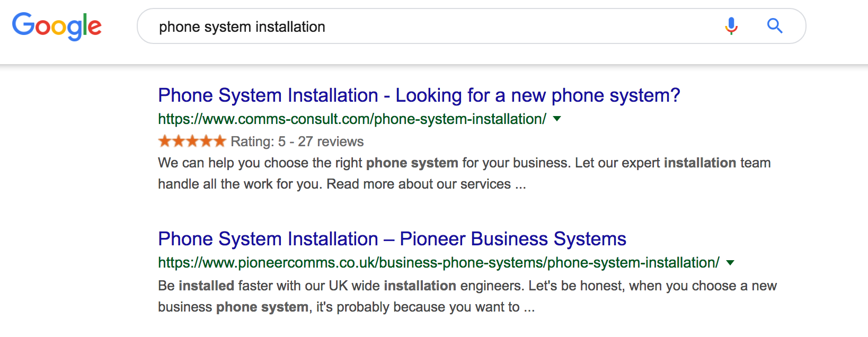Click the snippet starting 'We can help you choose'

[x=464, y=173]
